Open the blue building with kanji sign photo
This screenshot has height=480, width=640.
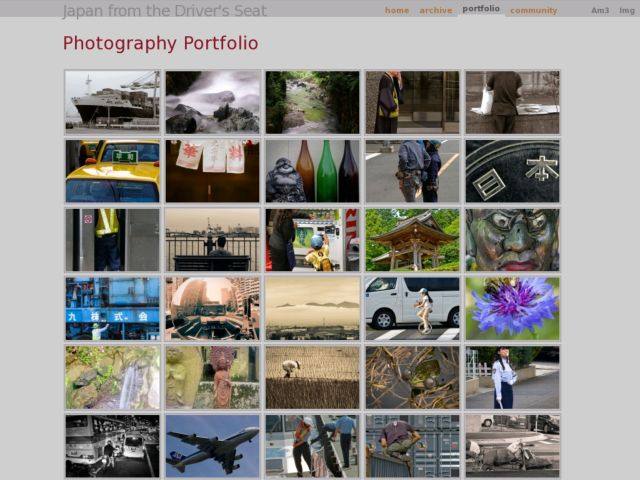[113, 309]
